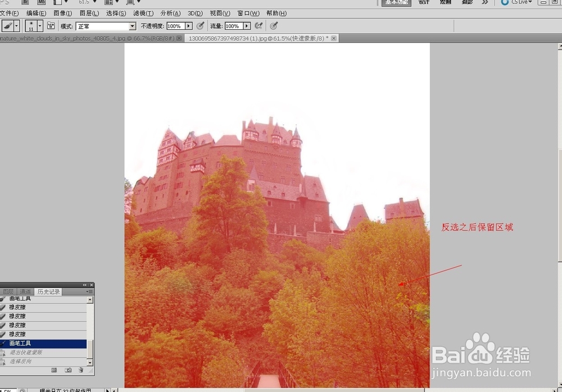Show more workspaces with the » chevron
The width and height of the screenshot is (562, 392).
tap(485, 2)
